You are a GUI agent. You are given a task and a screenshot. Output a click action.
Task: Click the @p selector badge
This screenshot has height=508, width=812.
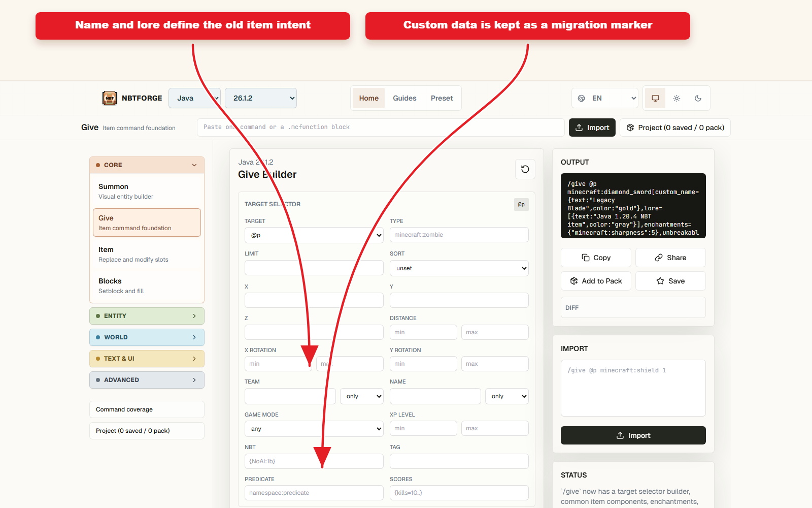click(x=521, y=204)
